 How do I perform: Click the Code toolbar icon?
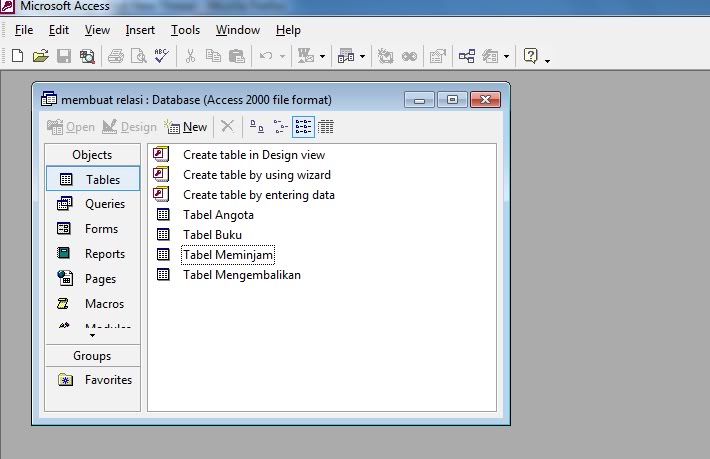pyautogui.click(x=385, y=56)
